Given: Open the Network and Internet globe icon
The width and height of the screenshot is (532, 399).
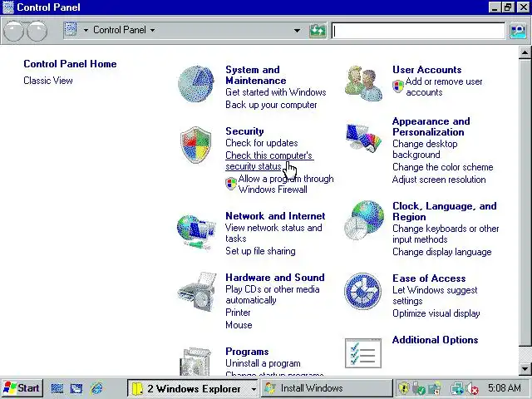Looking at the screenshot, I should 196,232.
